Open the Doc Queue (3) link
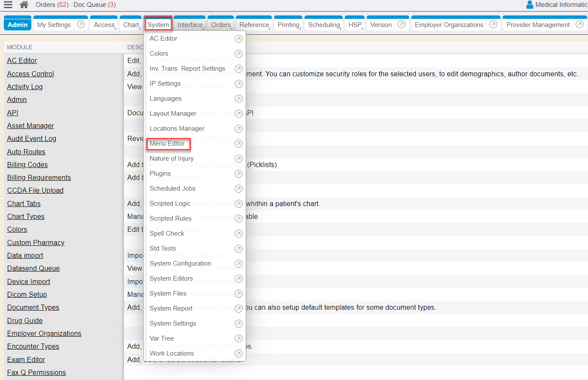Image resolution: width=588 pixels, height=380 pixels. 94,5
